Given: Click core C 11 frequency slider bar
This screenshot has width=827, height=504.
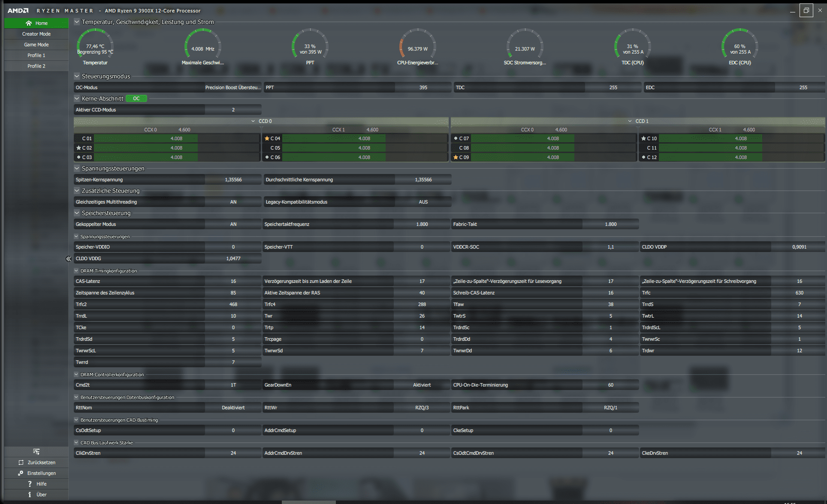Looking at the screenshot, I should click(741, 148).
